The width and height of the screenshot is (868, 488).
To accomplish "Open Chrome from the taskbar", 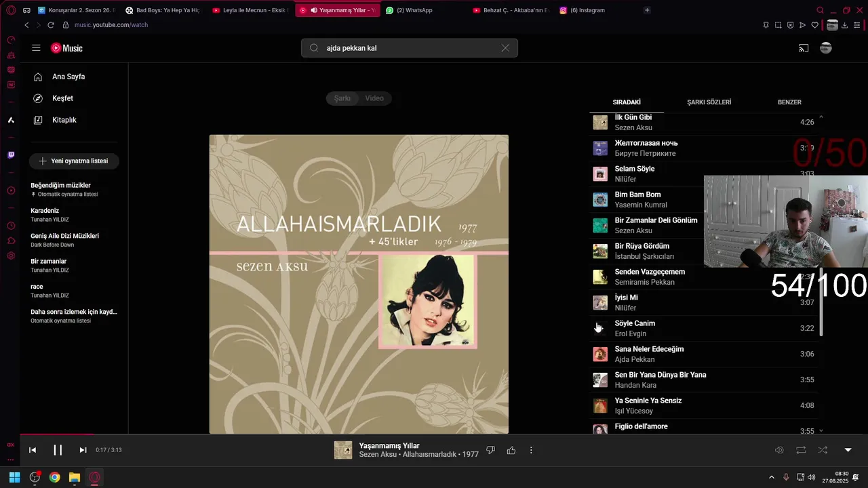I will [54, 477].
